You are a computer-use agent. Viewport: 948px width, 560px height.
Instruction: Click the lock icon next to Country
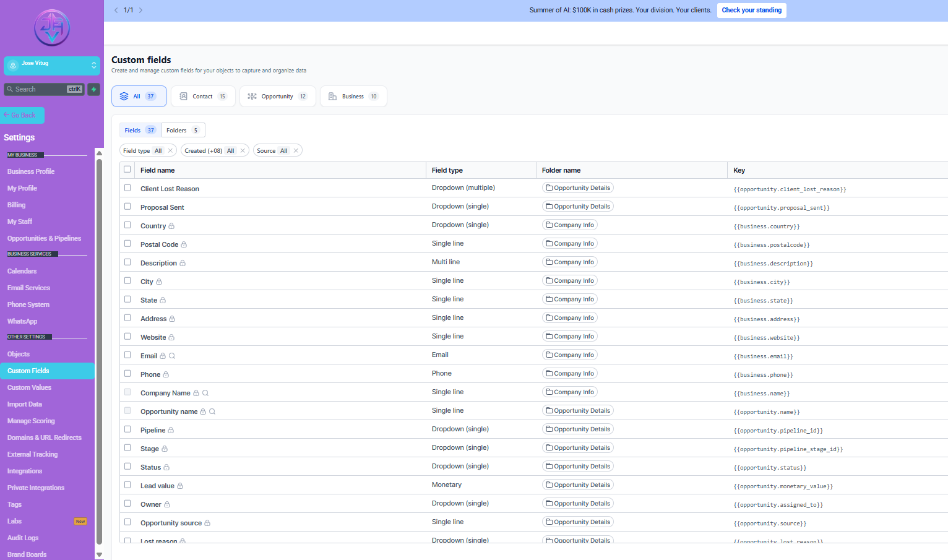171,226
